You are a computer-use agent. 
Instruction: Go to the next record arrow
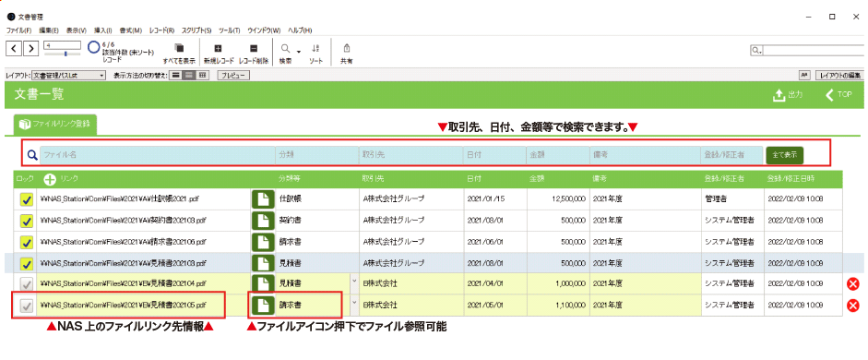click(31, 48)
